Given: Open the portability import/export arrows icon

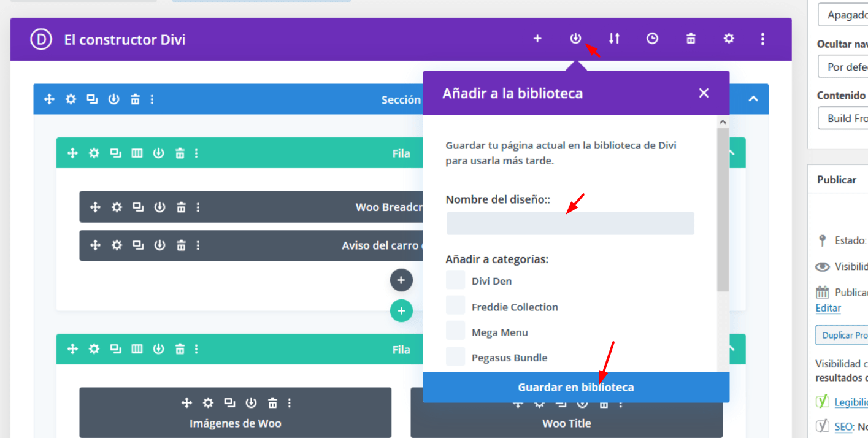Looking at the screenshot, I should [x=614, y=39].
